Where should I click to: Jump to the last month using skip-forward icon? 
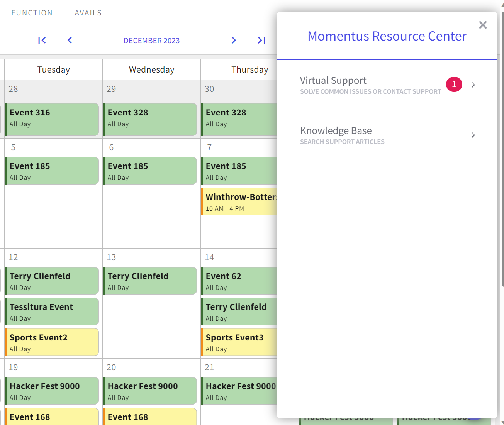point(261,40)
